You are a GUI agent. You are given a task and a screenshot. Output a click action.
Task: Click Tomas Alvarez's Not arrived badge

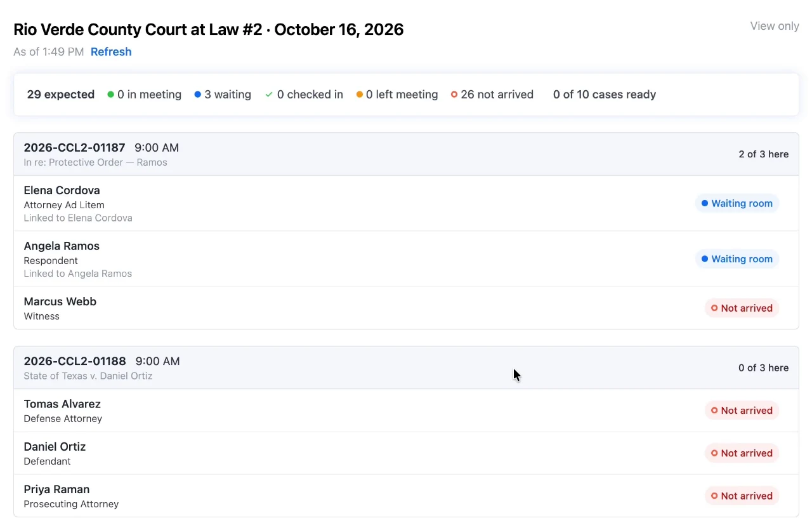pyautogui.click(x=742, y=411)
